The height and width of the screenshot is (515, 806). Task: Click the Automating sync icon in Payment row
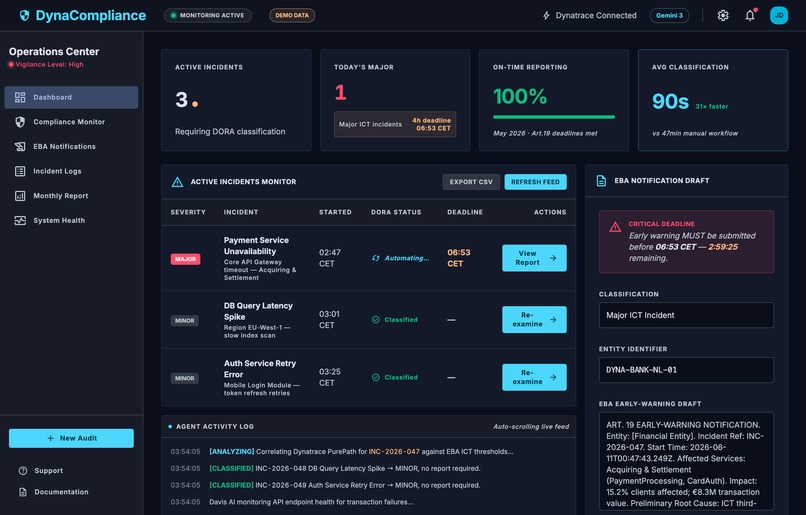pos(376,258)
